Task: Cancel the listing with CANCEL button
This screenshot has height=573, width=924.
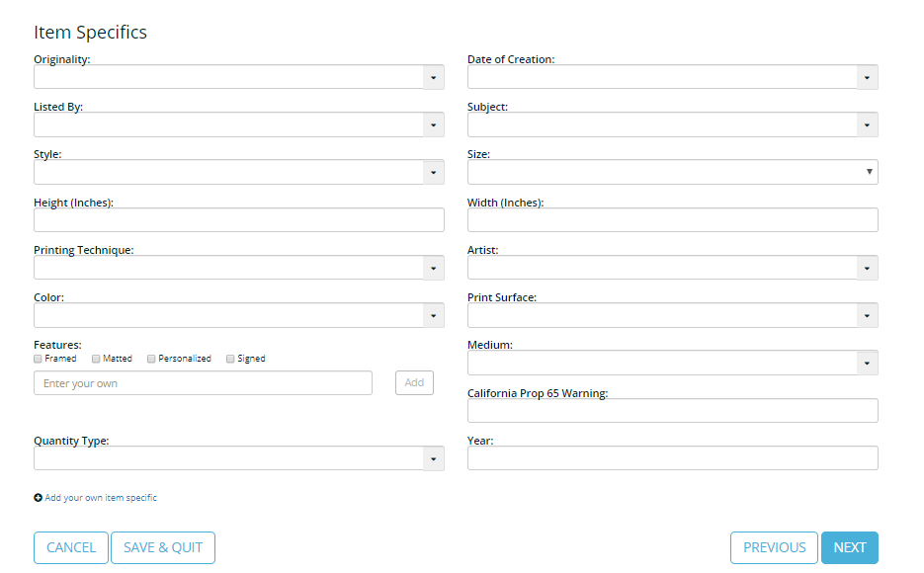Action: coord(71,547)
